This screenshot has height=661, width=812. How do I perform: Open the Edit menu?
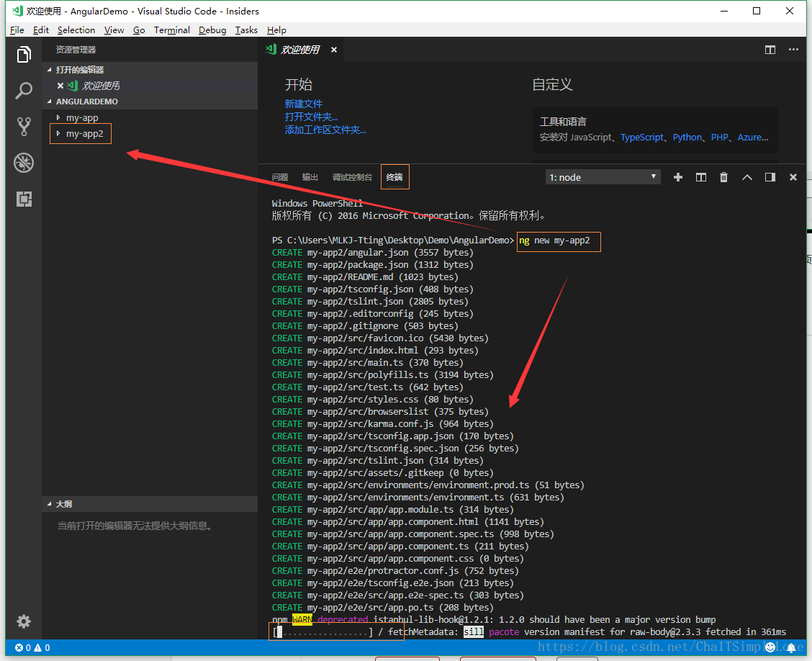tap(41, 30)
